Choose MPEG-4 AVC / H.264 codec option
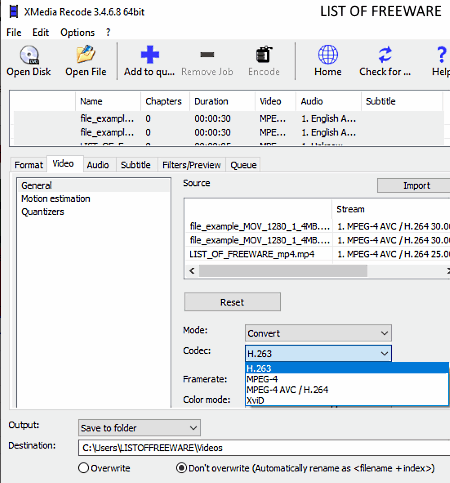 (x=347, y=390)
